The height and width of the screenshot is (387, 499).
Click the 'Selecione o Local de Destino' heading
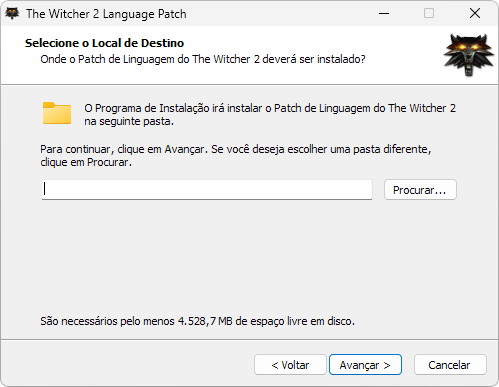[x=104, y=43]
